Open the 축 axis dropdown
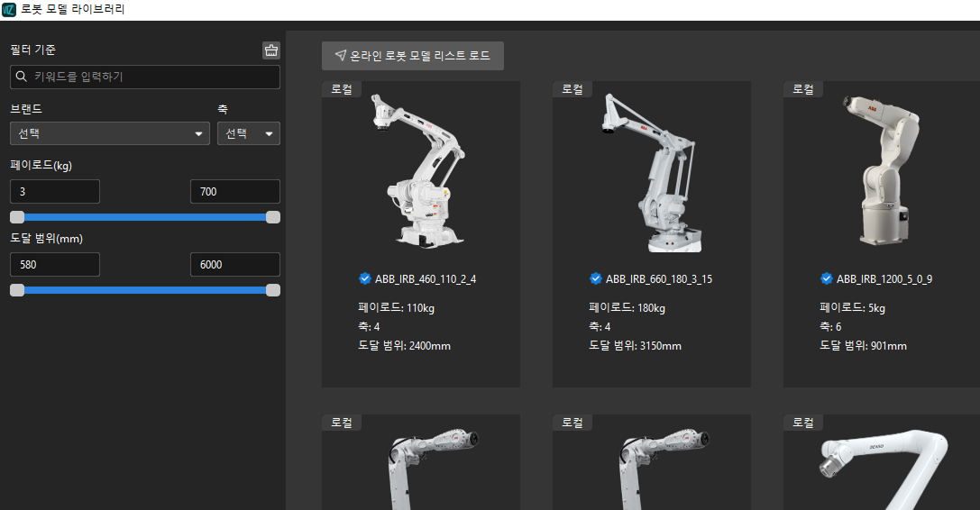The image size is (980, 510). click(x=249, y=134)
